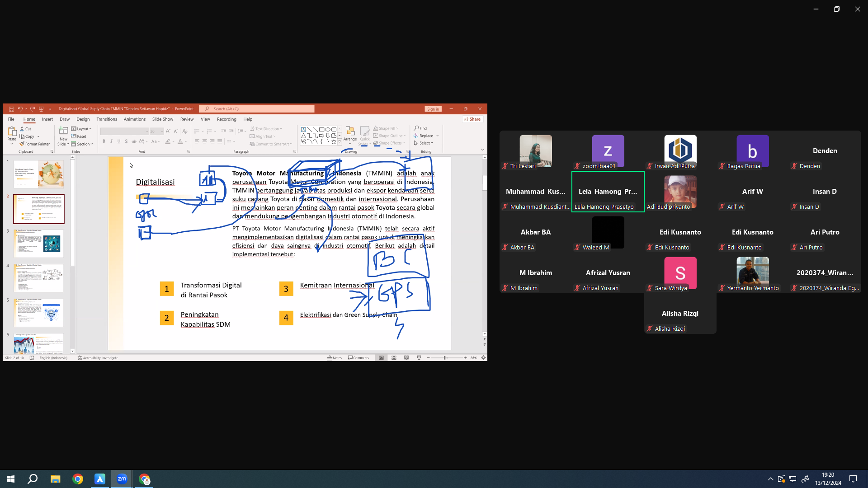868x488 pixels.
Task: Open the font name combo box
Action: [125, 131]
